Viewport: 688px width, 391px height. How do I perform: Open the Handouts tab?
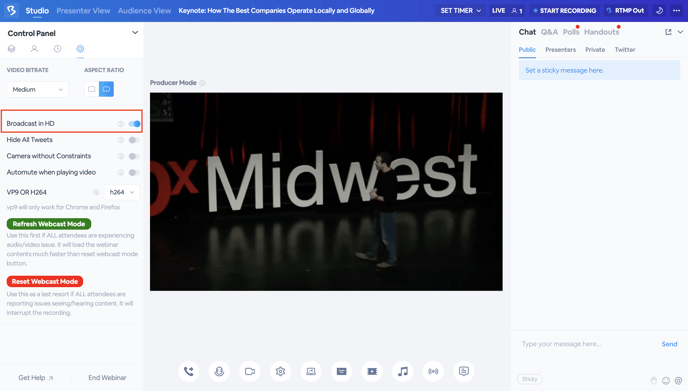coord(601,32)
